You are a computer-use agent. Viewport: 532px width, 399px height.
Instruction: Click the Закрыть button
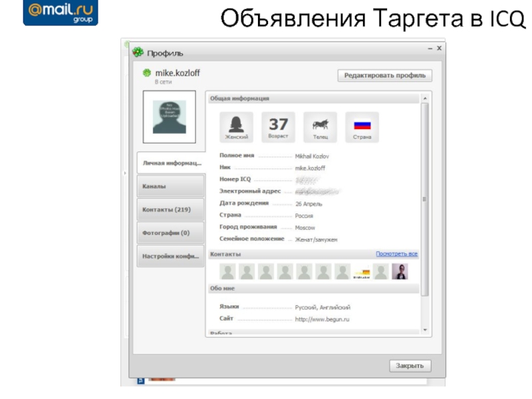coord(410,366)
